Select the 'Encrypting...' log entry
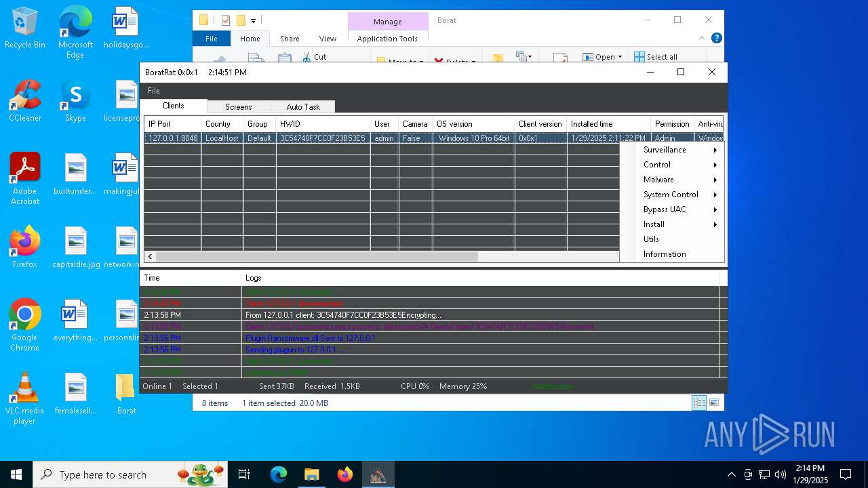This screenshot has height=488, width=868. point(430,315)
